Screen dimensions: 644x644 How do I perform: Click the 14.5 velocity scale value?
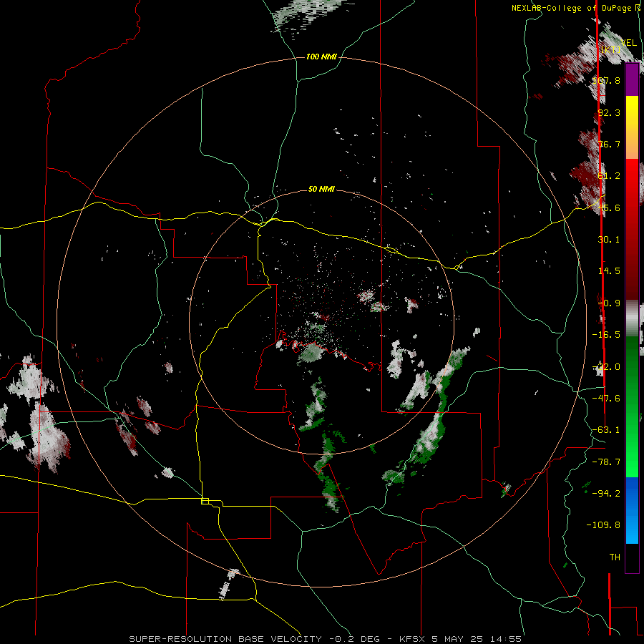[x=610, y=271]
